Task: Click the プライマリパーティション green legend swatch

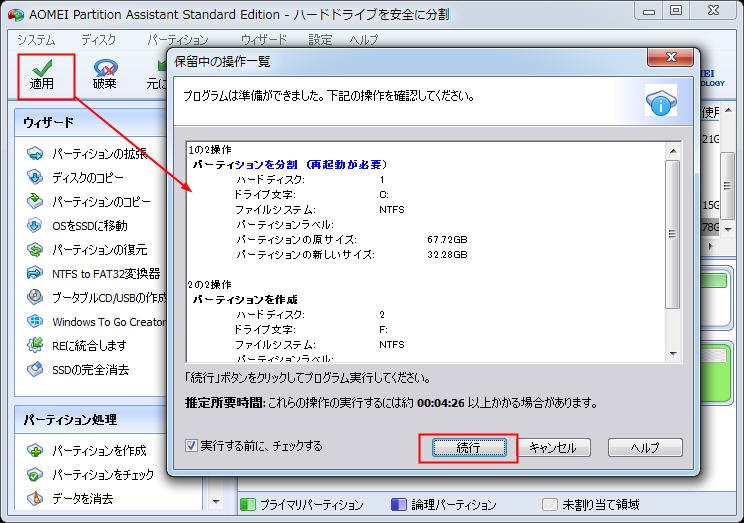Action: coord(248,504)
